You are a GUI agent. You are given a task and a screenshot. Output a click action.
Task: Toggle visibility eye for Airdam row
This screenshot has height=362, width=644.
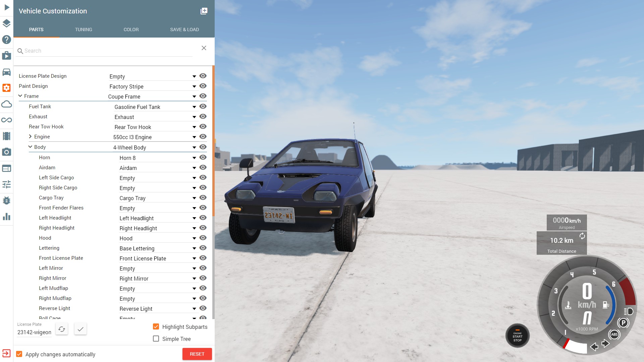pyautogui.click(x=203, y=167)
